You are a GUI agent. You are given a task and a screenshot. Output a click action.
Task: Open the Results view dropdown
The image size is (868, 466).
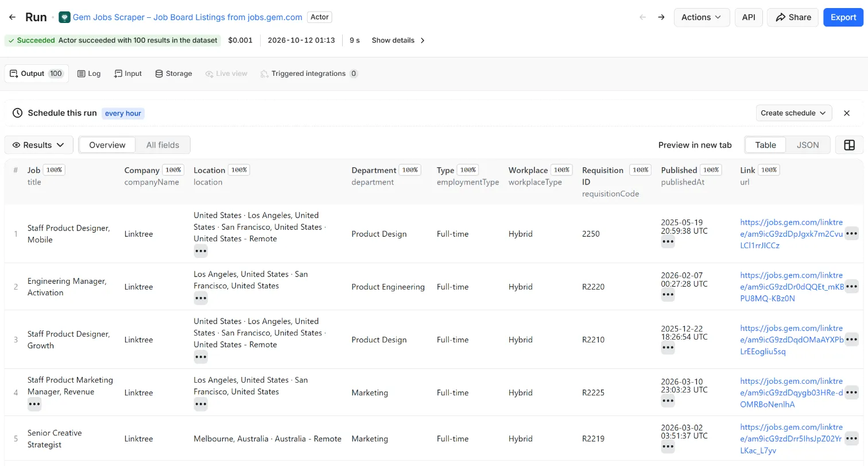(x=39, y=145)
